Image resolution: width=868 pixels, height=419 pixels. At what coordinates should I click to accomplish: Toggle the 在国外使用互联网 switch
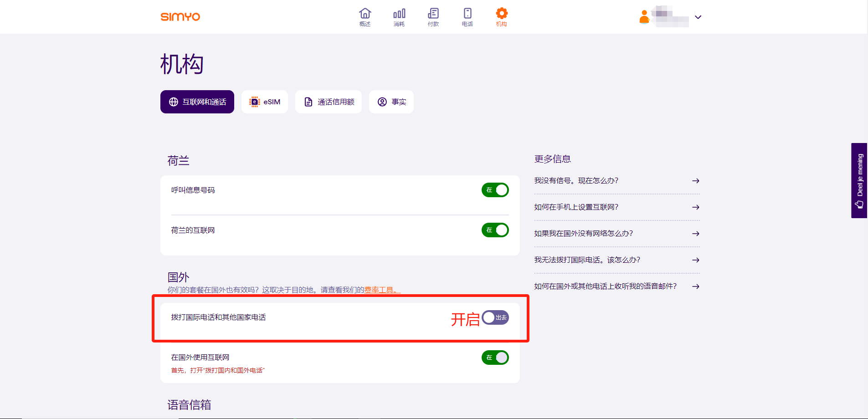coord(495,358)
